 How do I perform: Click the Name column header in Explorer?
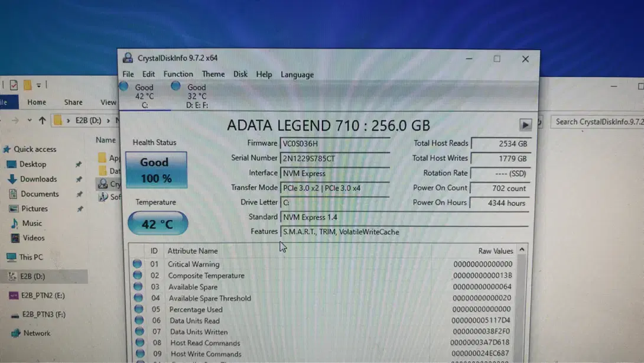tap(106, 140)
